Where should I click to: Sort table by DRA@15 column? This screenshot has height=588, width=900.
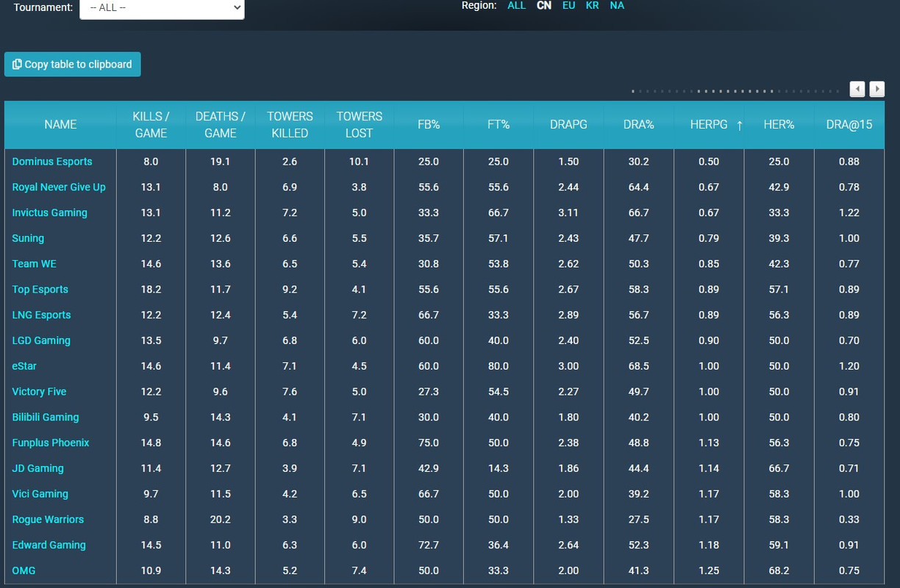click(849, 125)
